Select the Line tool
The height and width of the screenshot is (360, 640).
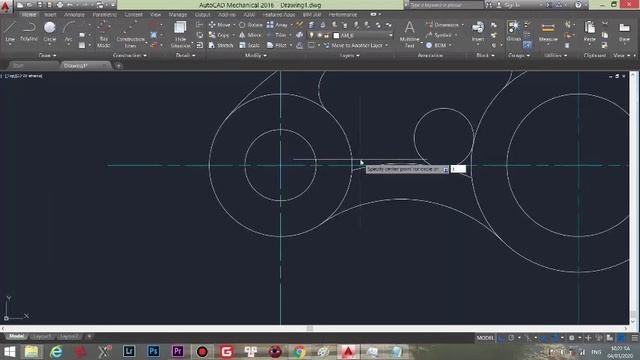(x=10, y=32)
